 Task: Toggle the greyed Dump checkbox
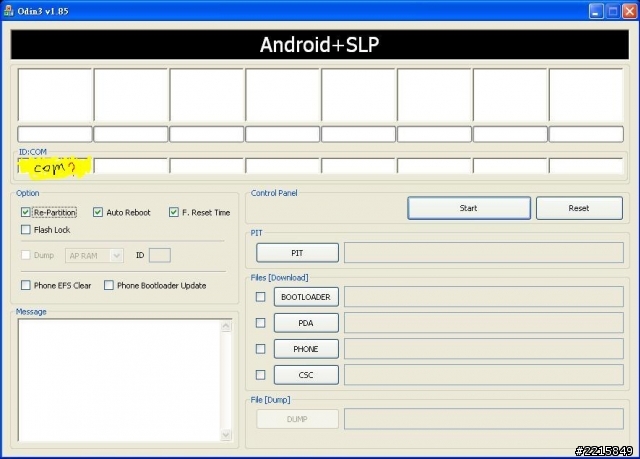26,255
